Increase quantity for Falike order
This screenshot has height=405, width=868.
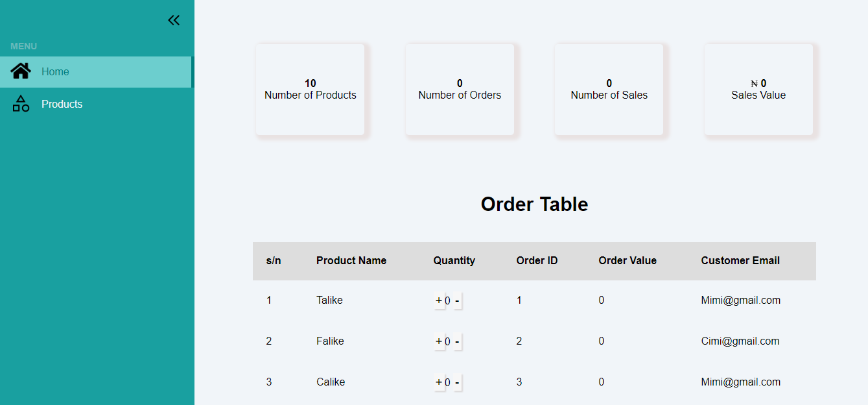point(439,341)
